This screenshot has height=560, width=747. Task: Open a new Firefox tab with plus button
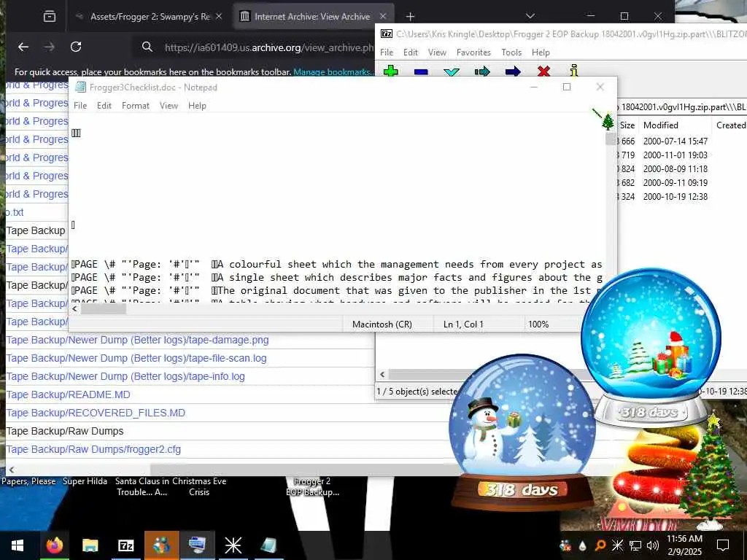[410, 17]
